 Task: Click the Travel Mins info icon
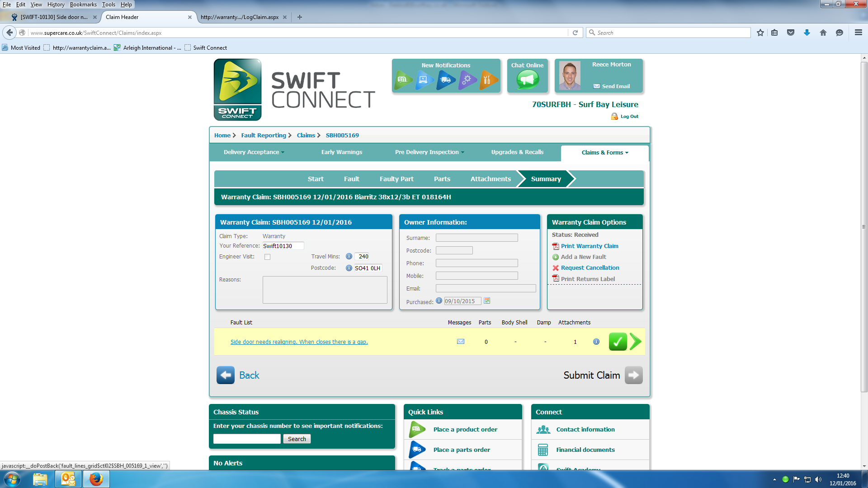click(x=349, y=256)
